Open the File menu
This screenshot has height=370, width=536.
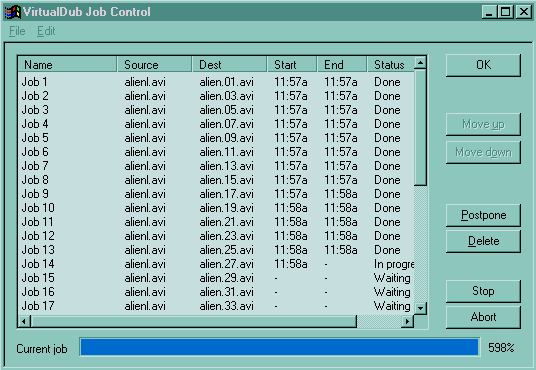[x=17, y=31]
